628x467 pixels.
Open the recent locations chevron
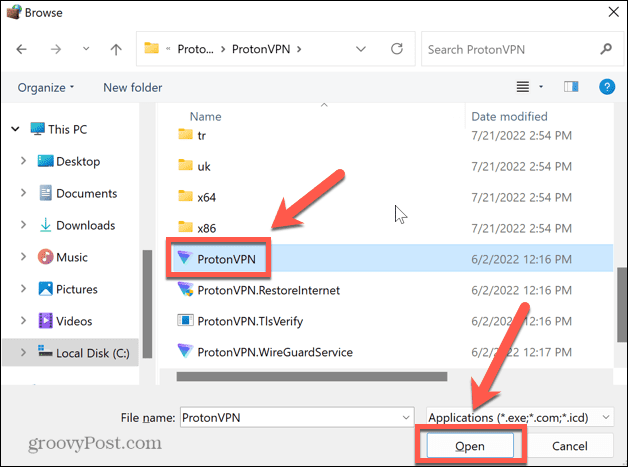click(x=86, y=49)
